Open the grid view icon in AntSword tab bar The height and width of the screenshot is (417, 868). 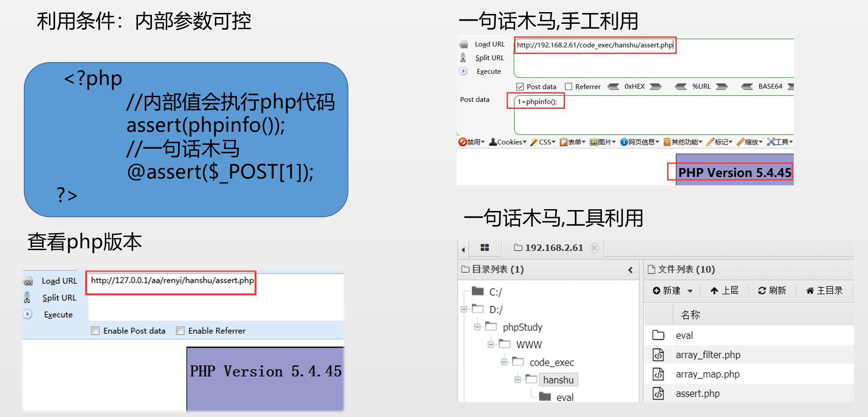point(485,247)
